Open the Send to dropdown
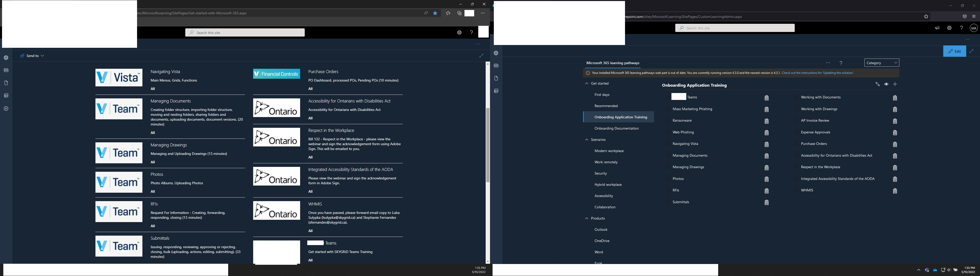The image size is (980, 276). (x=32, y=56)
